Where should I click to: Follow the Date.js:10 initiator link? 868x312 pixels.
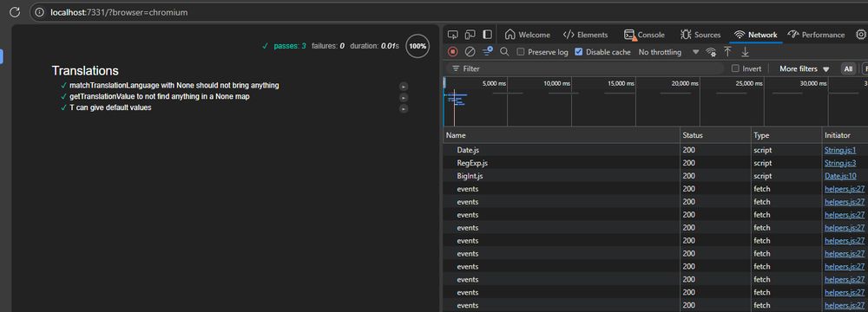click(x=841, y=176)
